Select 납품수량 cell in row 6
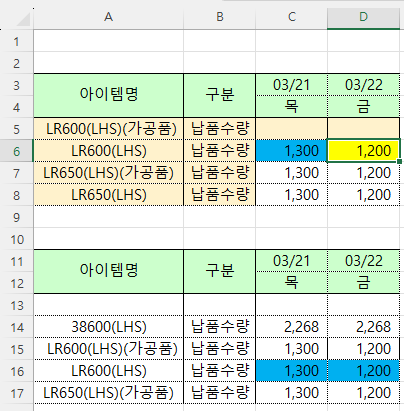The image size is (404, 411). [220, 151]
